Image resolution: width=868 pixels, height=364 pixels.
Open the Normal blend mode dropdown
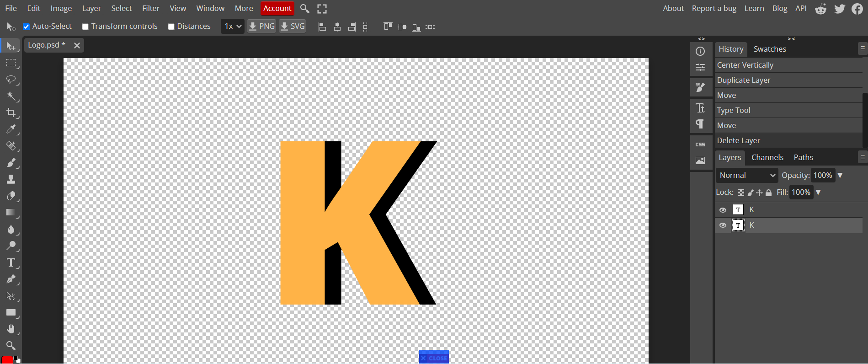click(x=747, y=175)
